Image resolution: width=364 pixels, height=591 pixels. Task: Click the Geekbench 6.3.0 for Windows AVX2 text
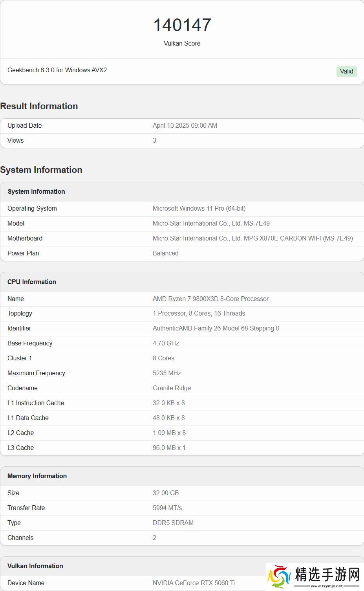(x=57, y=70)
